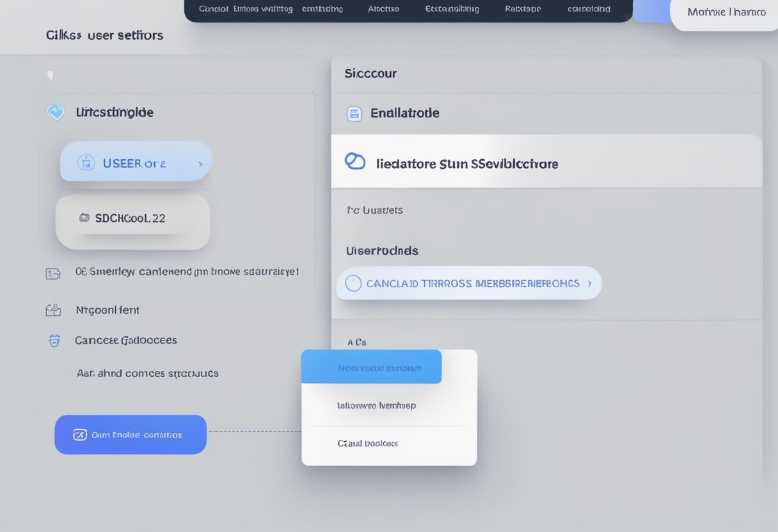Click the blue link icon beside liedattore

(354, 162)
